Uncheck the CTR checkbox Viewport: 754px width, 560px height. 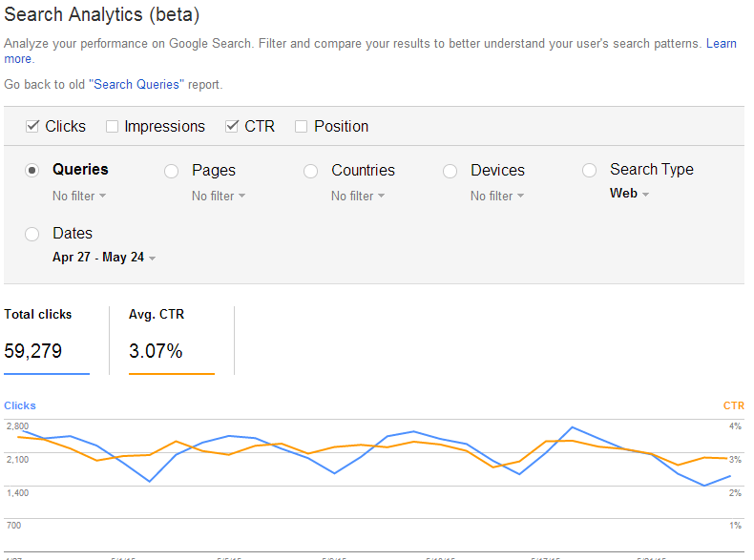(232, 126)
